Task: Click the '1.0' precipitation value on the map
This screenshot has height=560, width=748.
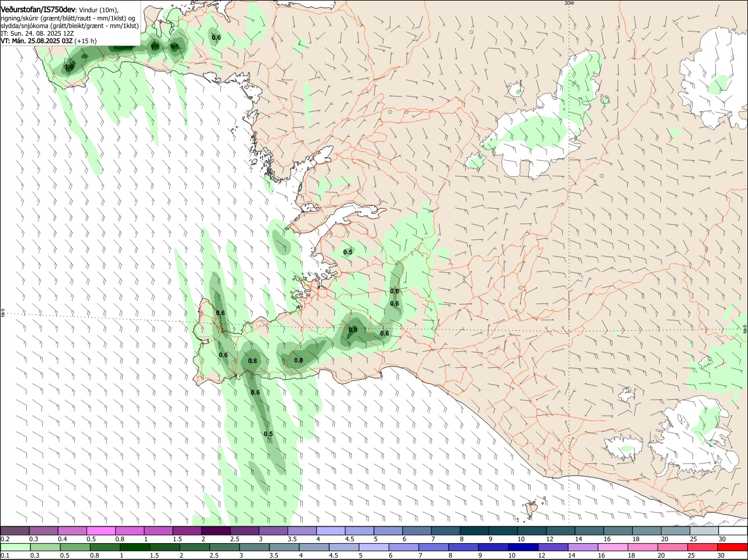Action: pyautogui.click(x=69, y=67)
